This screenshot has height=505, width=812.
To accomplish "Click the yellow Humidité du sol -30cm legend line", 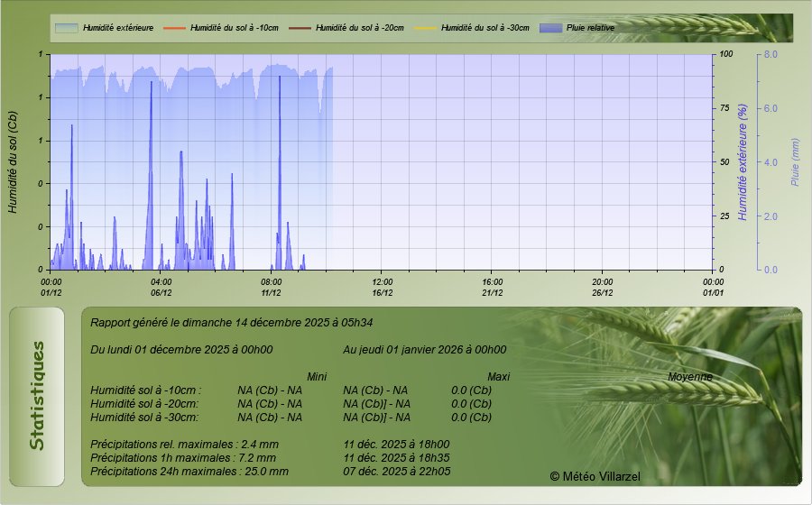I will [x=424, y=28].
